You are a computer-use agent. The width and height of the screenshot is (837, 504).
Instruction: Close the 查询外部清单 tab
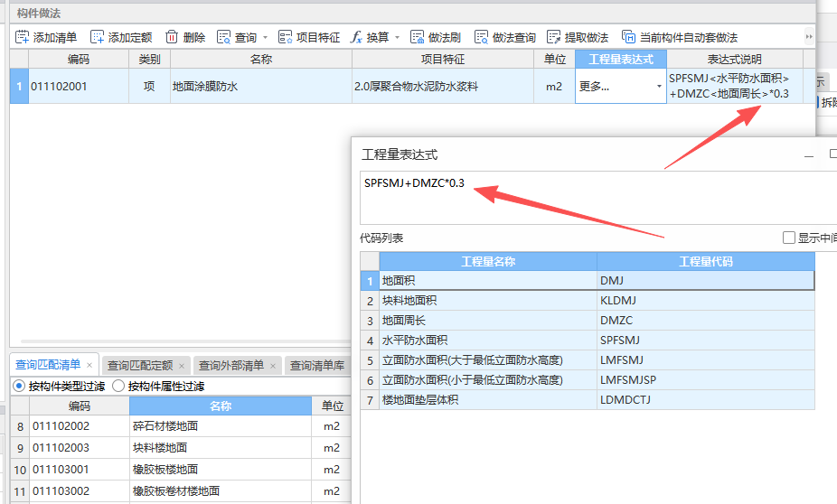point(273,366)
